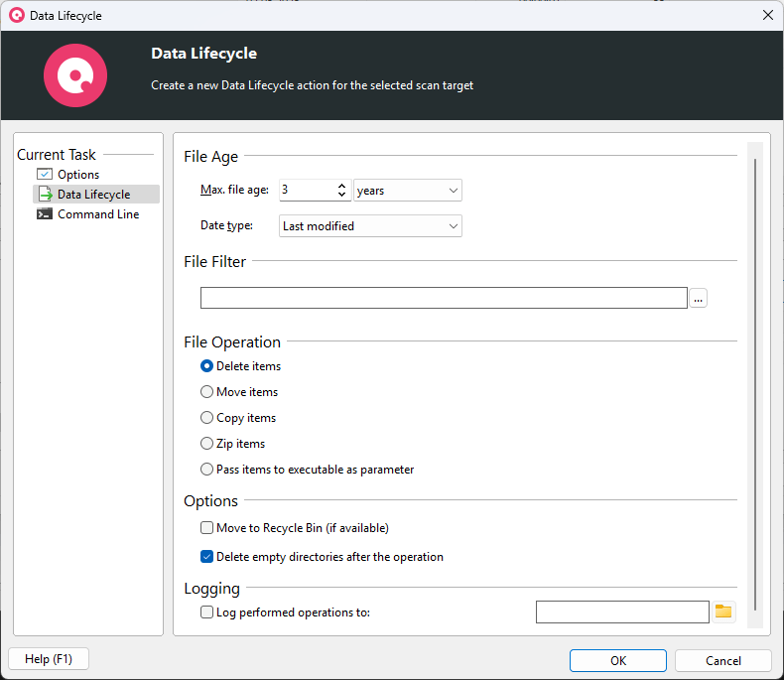Click the Options icon in Current Task
This screenshot has height=680, width=784.
click(45, 175)
